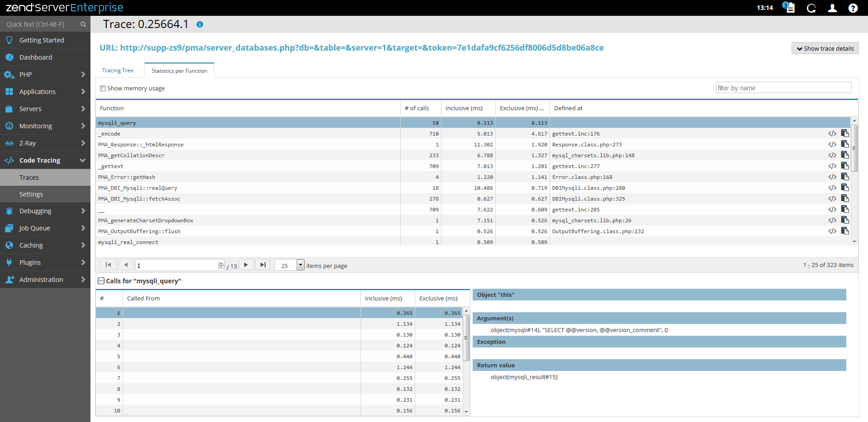Screen dimensions: 868x422
Task: Click the filter by name field
Action: 783,88
